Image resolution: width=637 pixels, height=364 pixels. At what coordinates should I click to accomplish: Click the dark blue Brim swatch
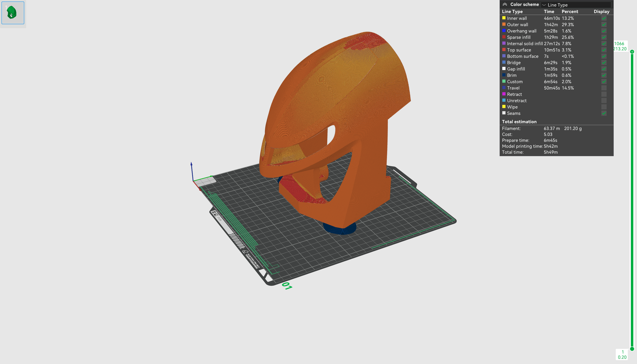[x=504, y=75]
